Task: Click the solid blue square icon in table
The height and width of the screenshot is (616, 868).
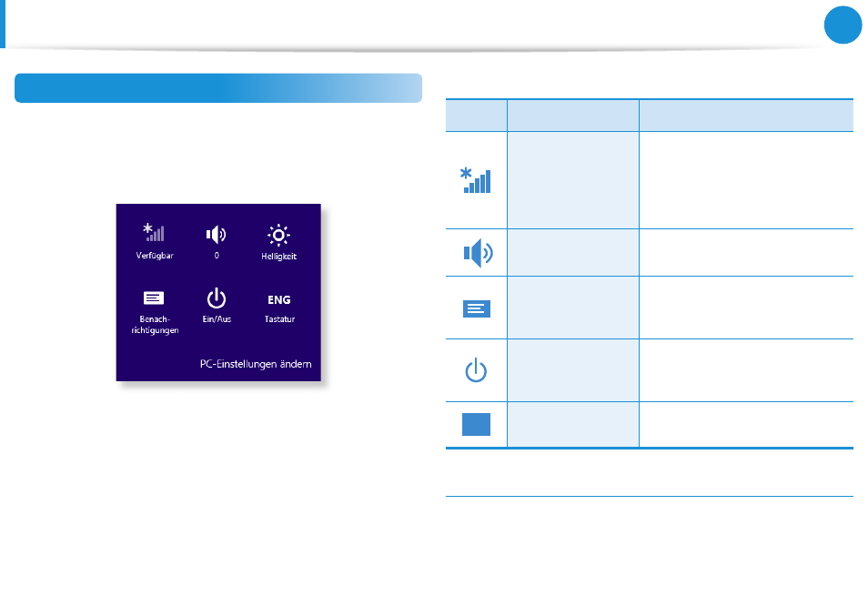Action: [x=476, y=425]
